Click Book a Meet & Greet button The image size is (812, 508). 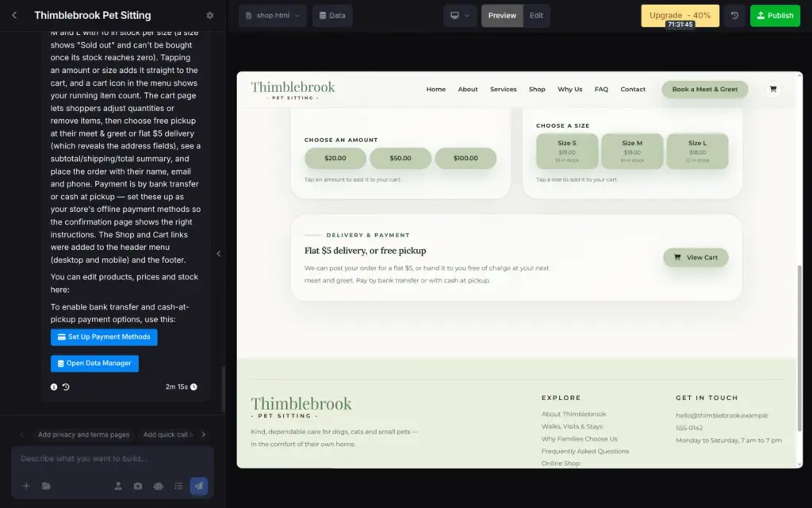(x=705, y=89)
